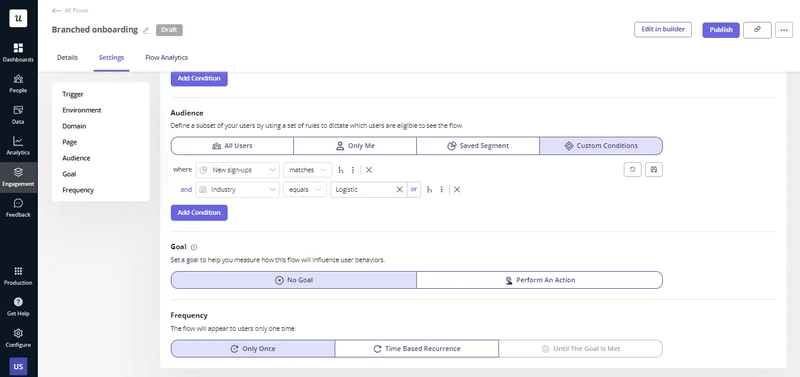Copy the flow link icon button

point(757,30)
